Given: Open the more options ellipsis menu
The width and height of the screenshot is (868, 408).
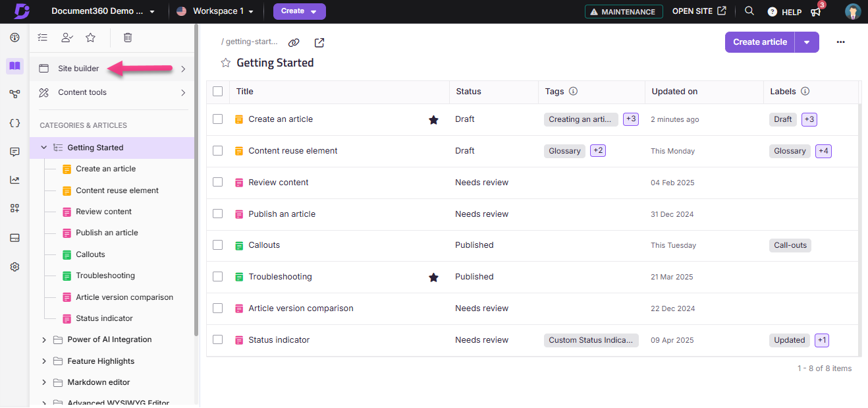Looking at the screenshot, I should (840, 42).
